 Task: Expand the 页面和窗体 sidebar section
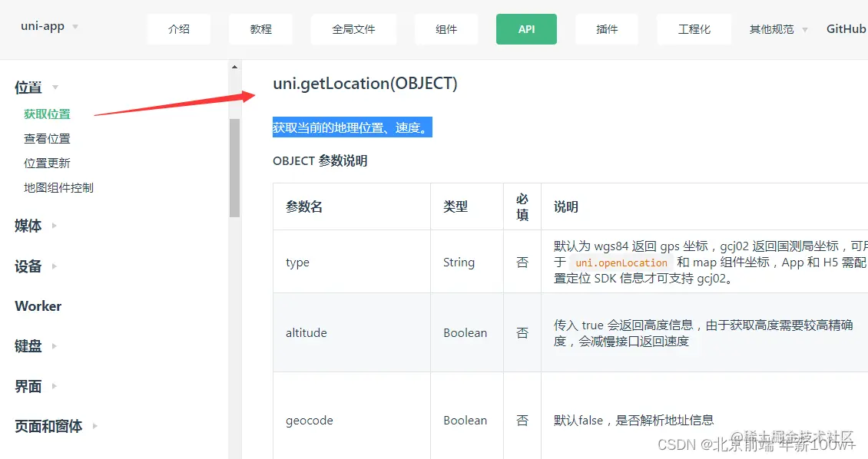pyautogui.click(x=48, y=426)
